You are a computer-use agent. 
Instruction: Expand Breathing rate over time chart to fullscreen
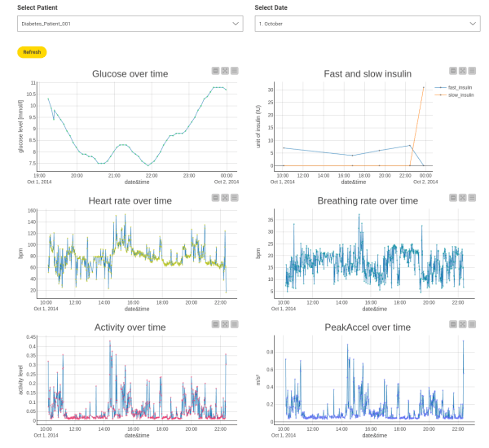coord(462,198)
